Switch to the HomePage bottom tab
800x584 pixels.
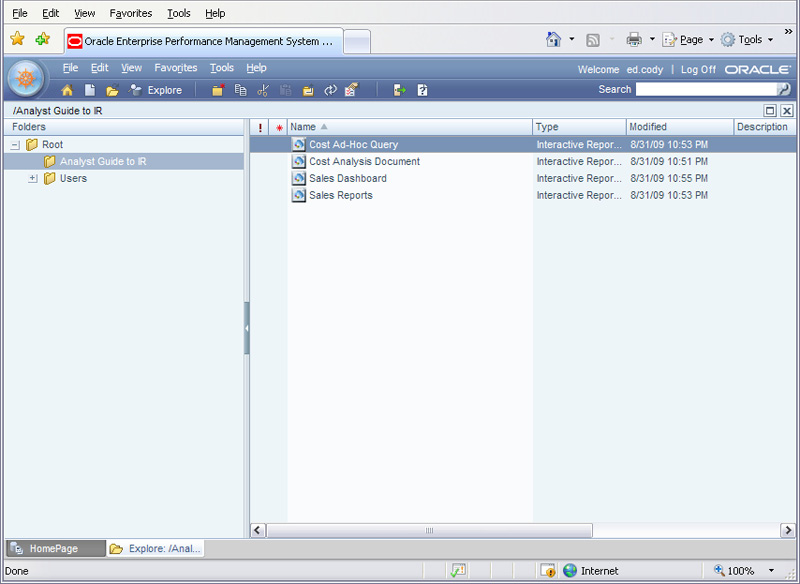tap(56, 549)
